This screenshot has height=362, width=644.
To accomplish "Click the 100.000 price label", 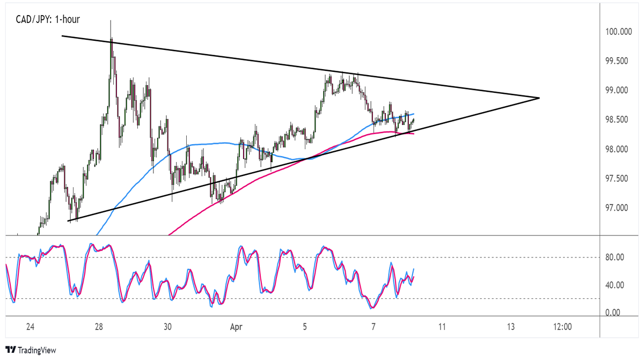I will [618, 32].
